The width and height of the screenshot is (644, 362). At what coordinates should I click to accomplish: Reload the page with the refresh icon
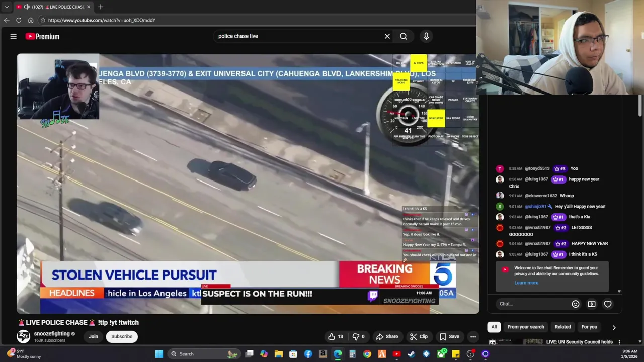[19, 20]
